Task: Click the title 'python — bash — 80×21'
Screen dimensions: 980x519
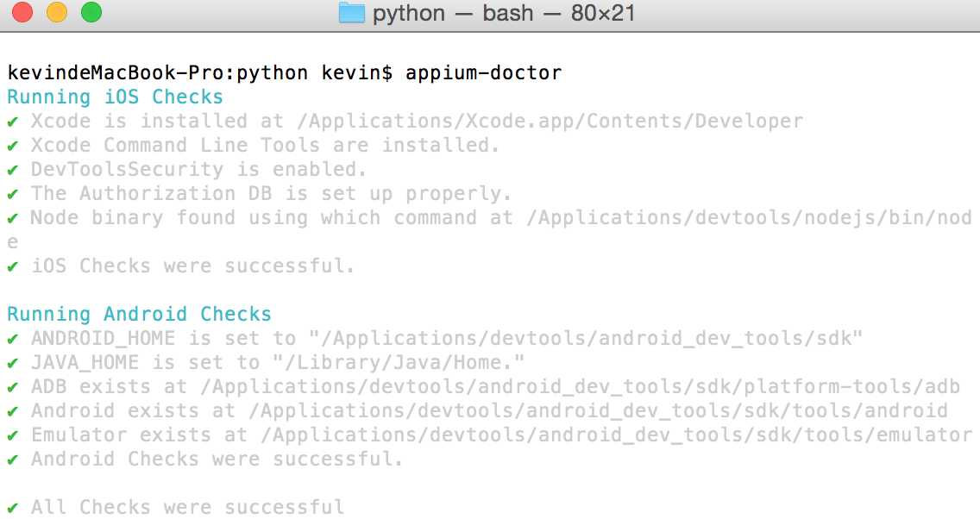Action: [504, 13]
